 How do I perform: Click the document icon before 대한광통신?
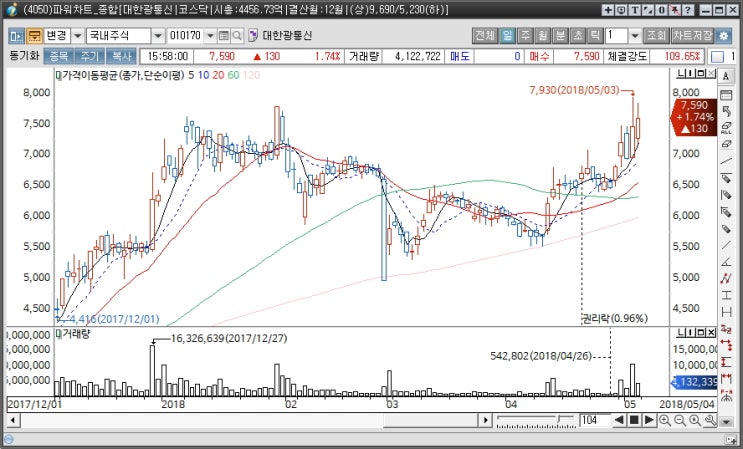tap(254, 36)
